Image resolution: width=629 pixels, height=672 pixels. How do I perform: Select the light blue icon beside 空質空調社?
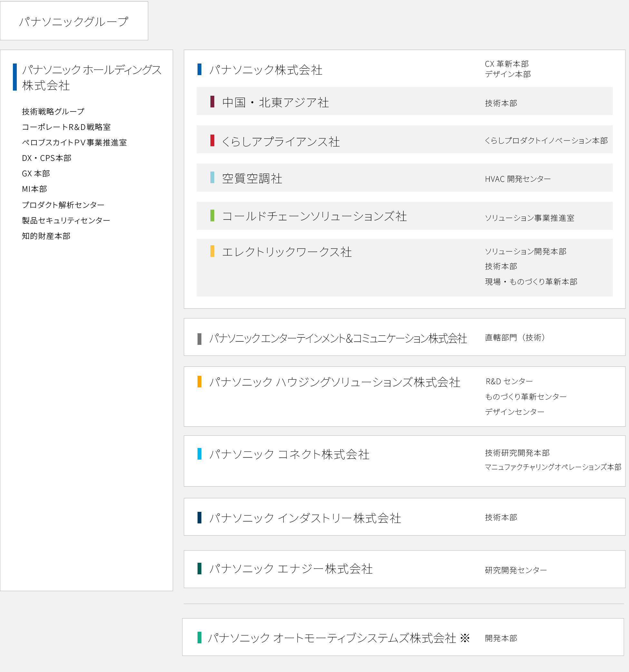212,179
